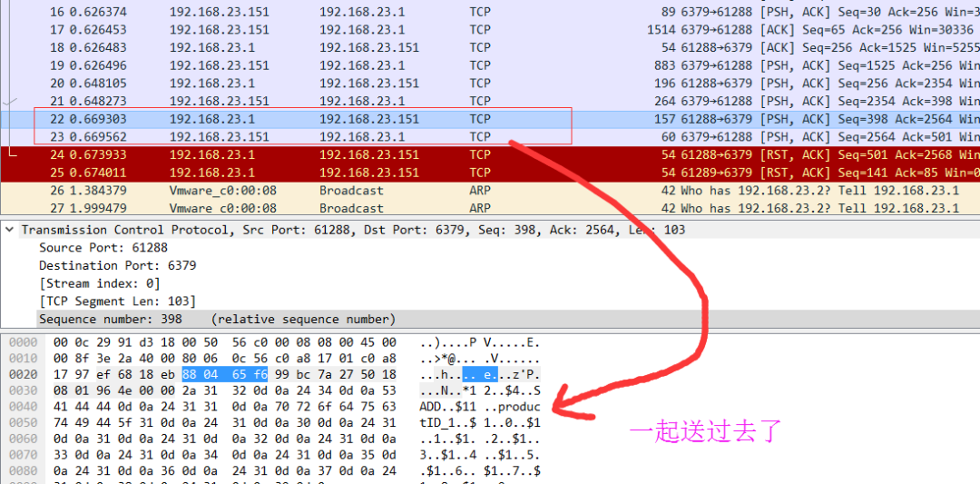Screen dimensions: 980x484
Task: Collapse the Transmission Control Protocol tree node
Action: pyautogui.click(x=9, y=230)
